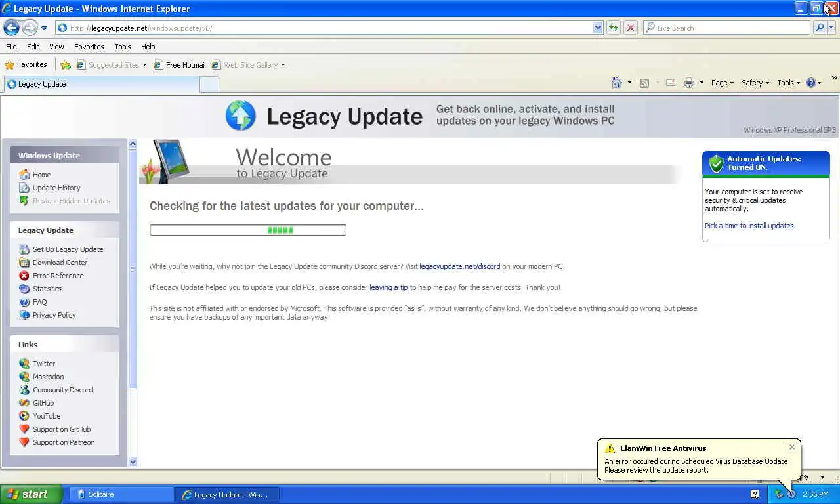840x504 pixels.
Task: Close the ClamWin Free Antivirus balloon
Action: click(792, 447)
